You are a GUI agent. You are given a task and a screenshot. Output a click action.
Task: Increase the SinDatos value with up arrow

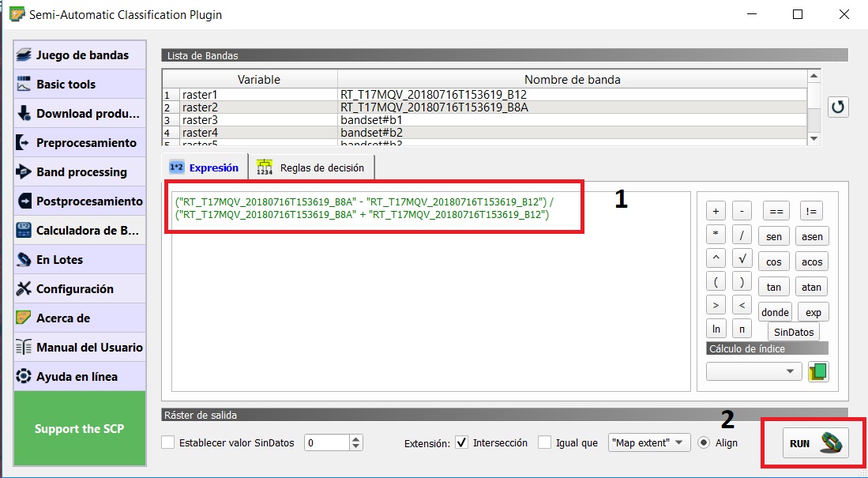pos(356,438)
